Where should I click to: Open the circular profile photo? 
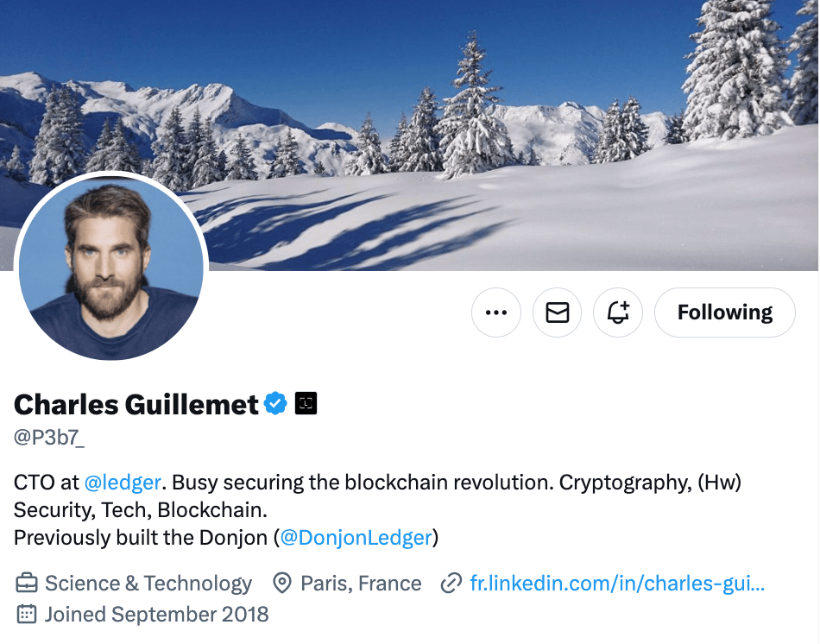110,266
